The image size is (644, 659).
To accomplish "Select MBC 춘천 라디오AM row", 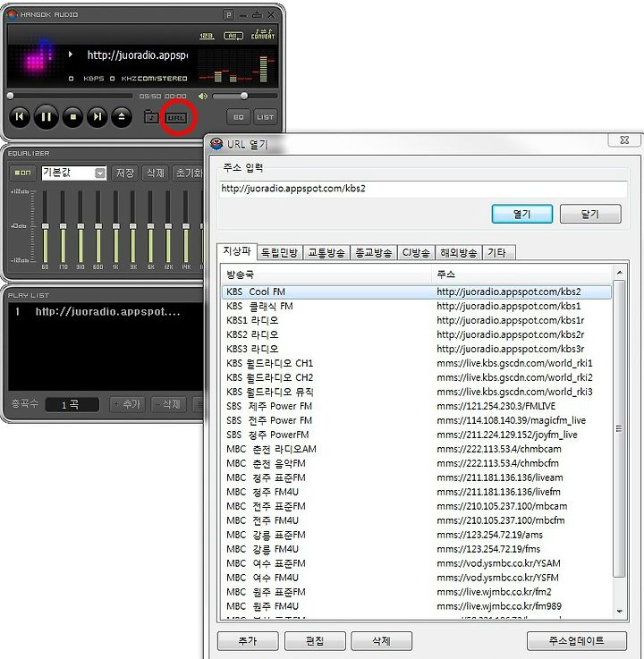I will [x=417, y=449].
